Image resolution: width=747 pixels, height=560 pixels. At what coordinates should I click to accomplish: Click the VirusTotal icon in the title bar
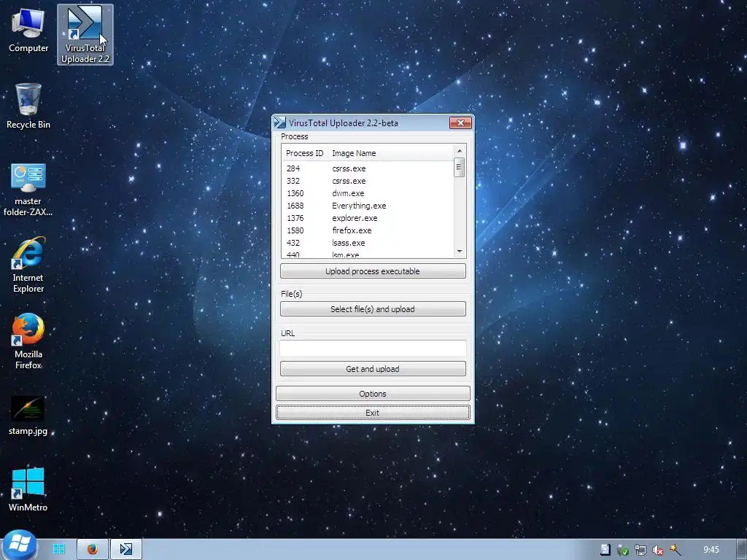point(279,122)
